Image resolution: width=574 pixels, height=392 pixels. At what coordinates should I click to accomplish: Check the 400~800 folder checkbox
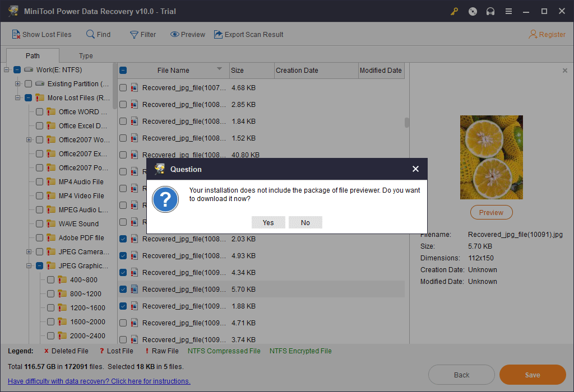point(51,280)
